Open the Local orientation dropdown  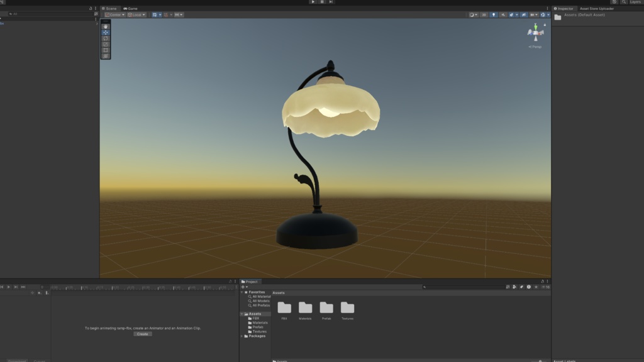[x=136, y=14]
